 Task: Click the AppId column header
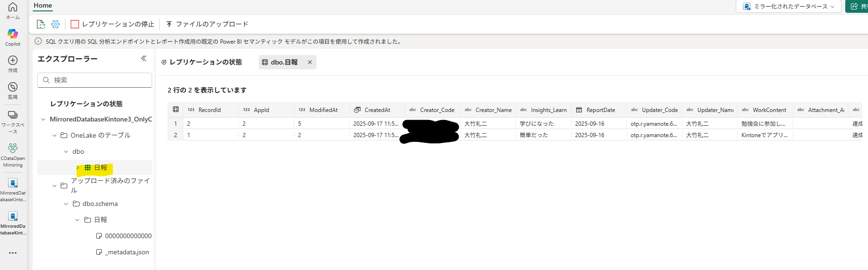point(266,110)
